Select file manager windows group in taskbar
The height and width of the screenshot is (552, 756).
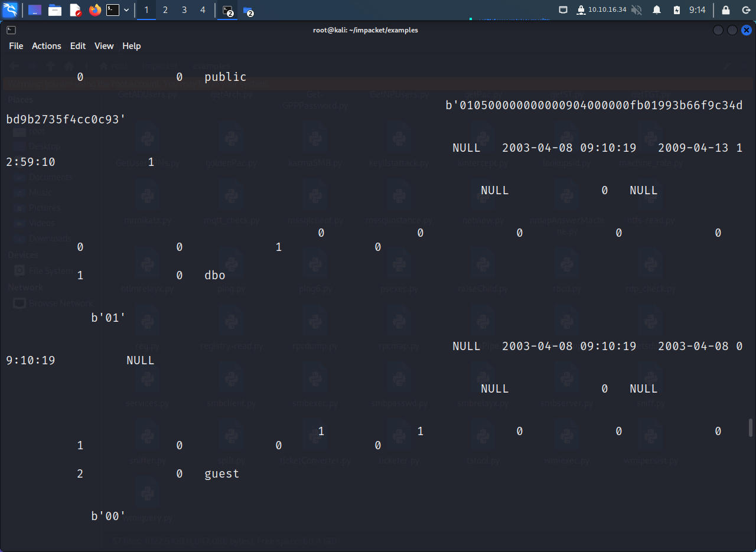pos(249,11)
